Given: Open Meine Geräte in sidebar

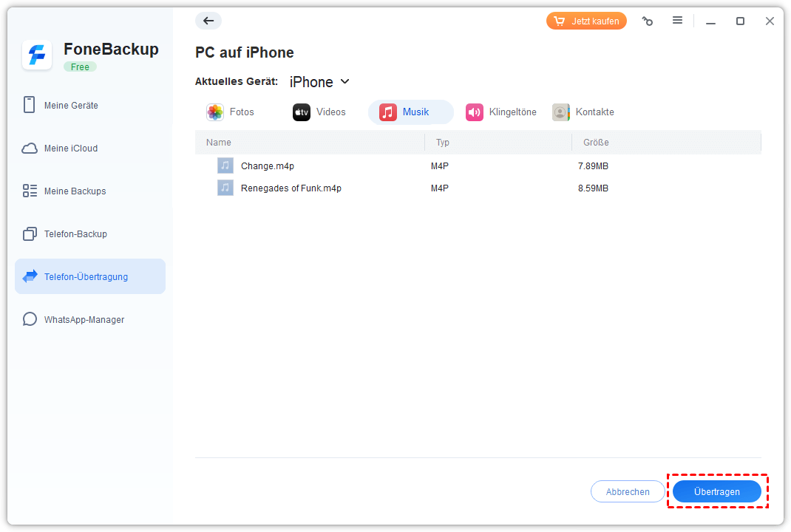Looking at the screenshot, I should (90, 105).
